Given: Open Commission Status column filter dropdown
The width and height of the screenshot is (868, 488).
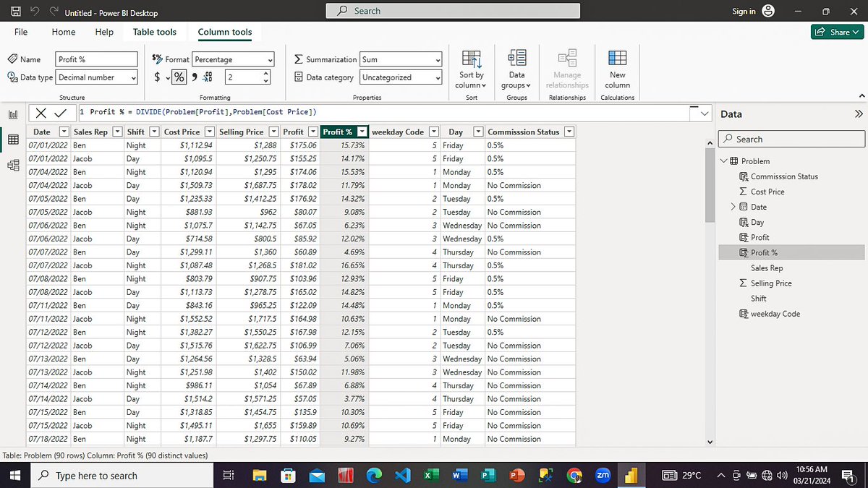Looking at the screenshot, I should [569, 132].
